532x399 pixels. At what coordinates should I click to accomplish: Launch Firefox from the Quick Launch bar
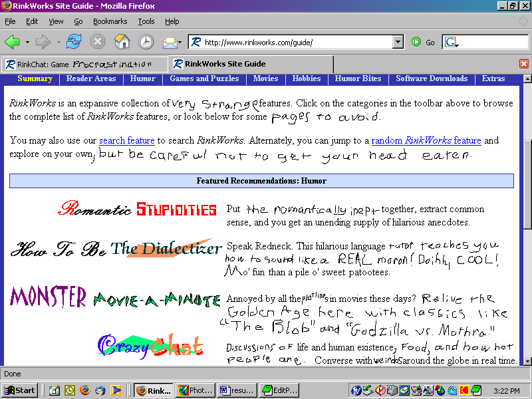point(85,390)
